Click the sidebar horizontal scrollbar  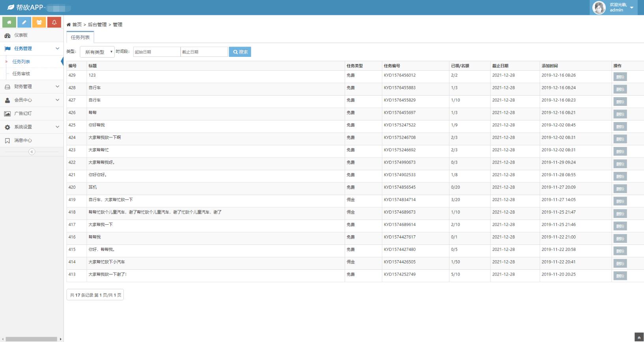click(x=31, y=339)
